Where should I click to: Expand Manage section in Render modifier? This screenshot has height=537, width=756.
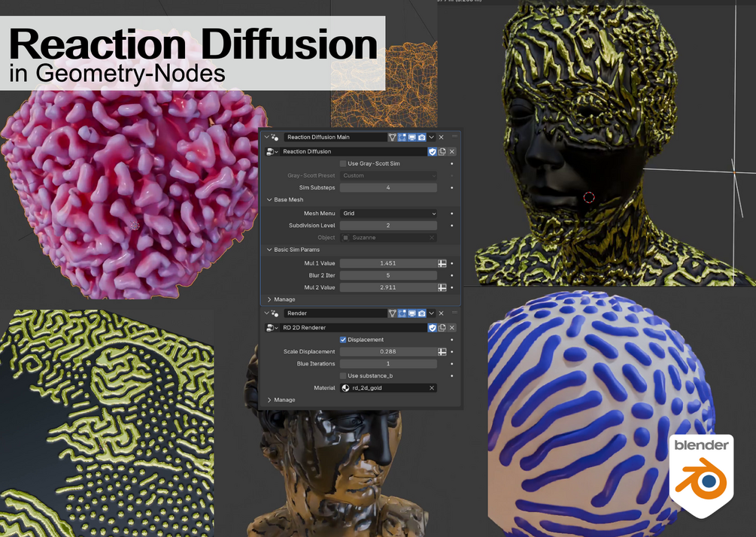[x=269, y=400]
